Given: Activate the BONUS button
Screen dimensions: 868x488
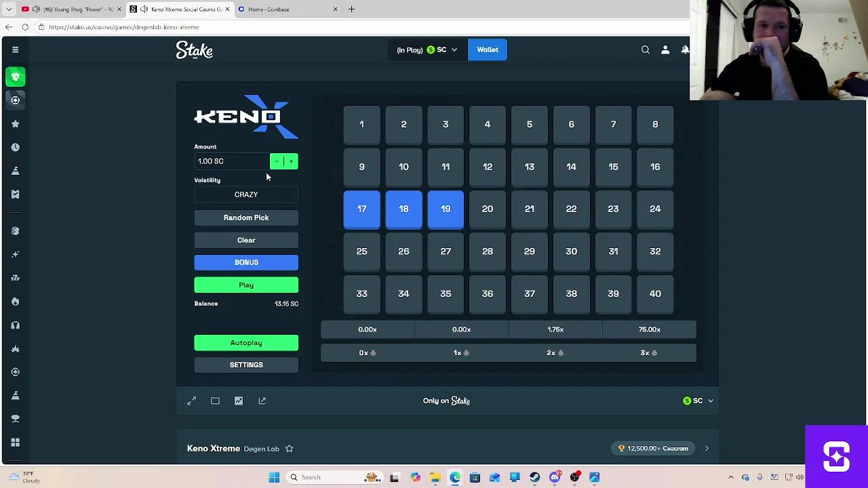Looking at the screenshot, I should click(x=246, y=262).
